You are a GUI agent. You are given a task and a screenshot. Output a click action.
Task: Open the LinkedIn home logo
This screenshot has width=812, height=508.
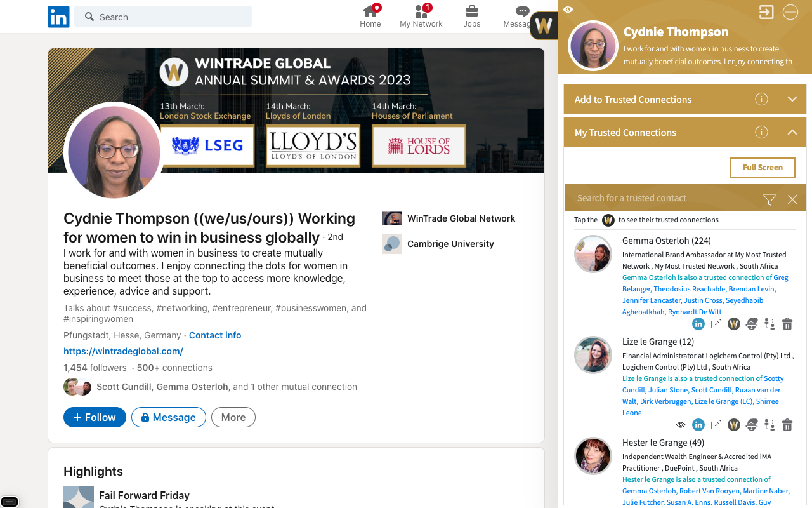click(58, 17)
